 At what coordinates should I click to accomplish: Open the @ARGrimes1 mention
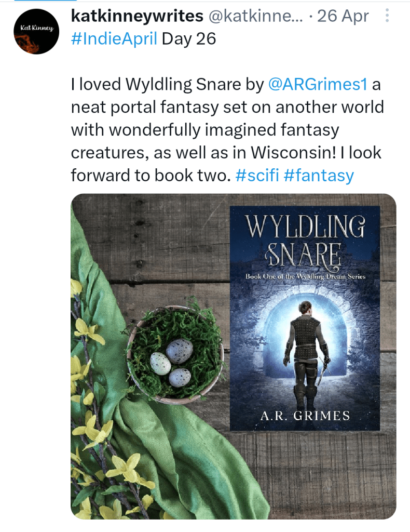coord(318,85)
